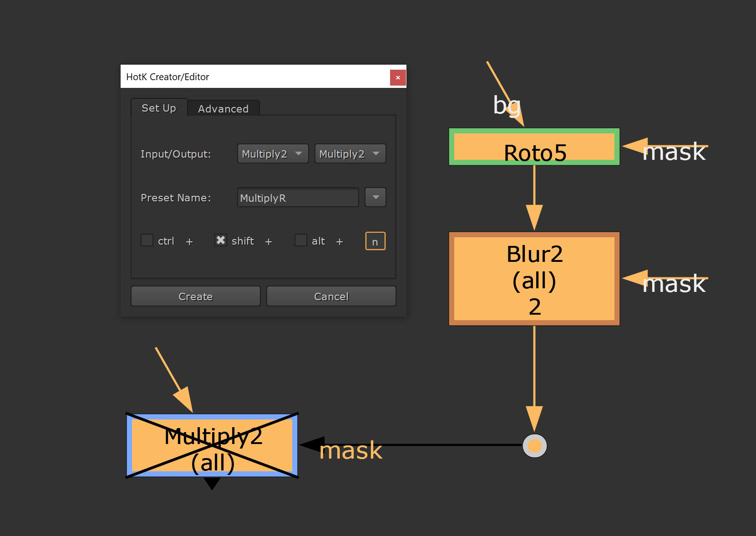Click the Cancel button
This screenshot has height=536, width=756.
tap(331, 296)
